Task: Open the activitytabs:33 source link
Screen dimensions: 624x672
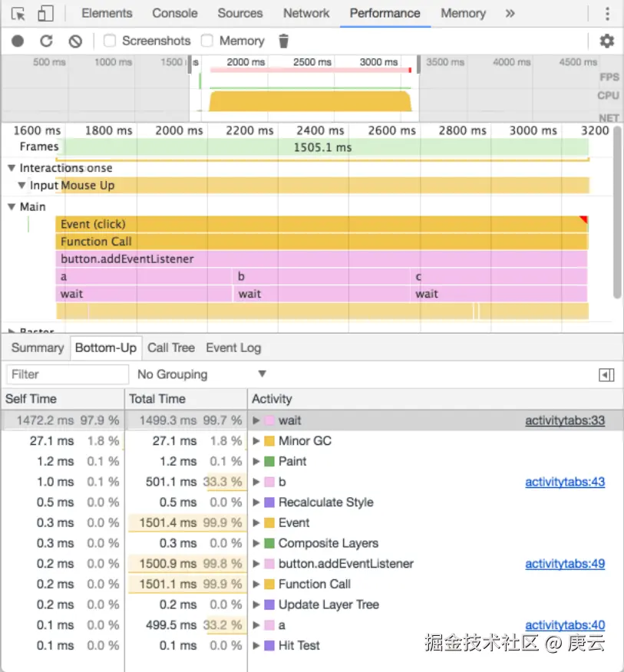Action: click(x=565, y=420)
